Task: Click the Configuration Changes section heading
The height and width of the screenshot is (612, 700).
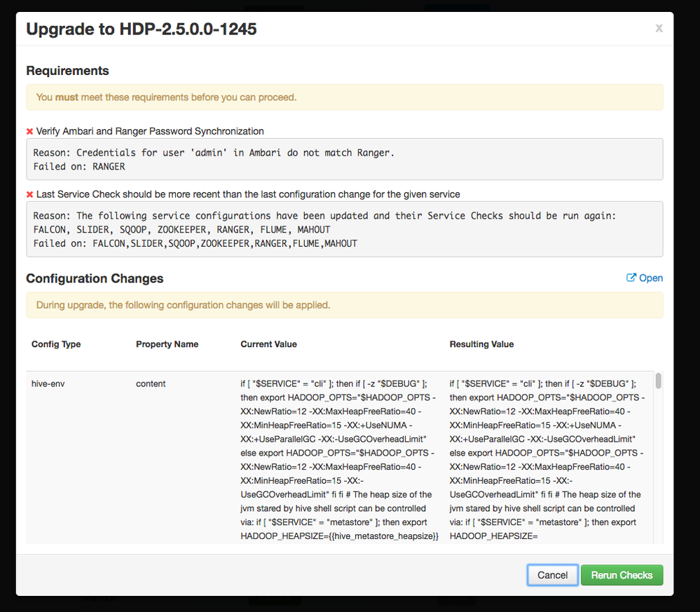Action: pos(95,278)
